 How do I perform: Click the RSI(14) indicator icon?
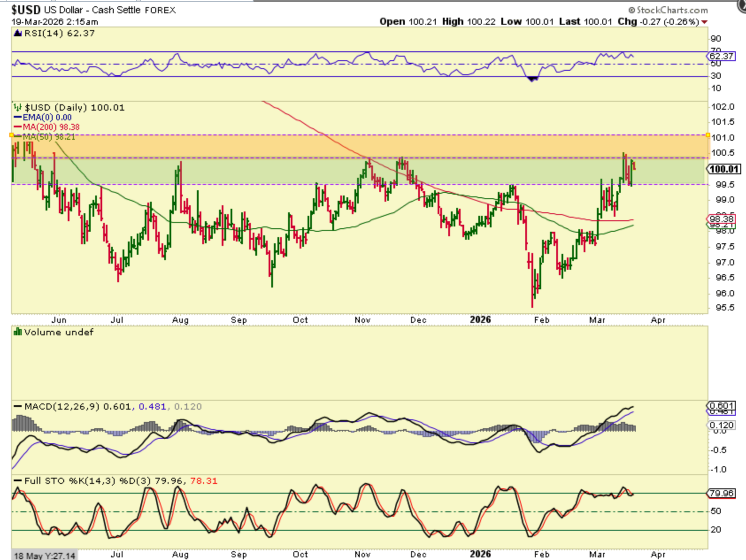coord(18,33)
